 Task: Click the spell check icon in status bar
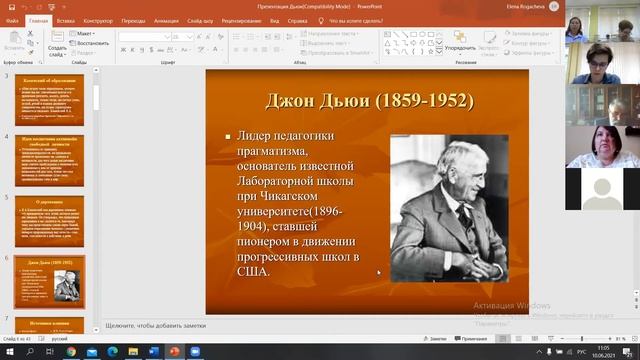(x=42, y=338)
